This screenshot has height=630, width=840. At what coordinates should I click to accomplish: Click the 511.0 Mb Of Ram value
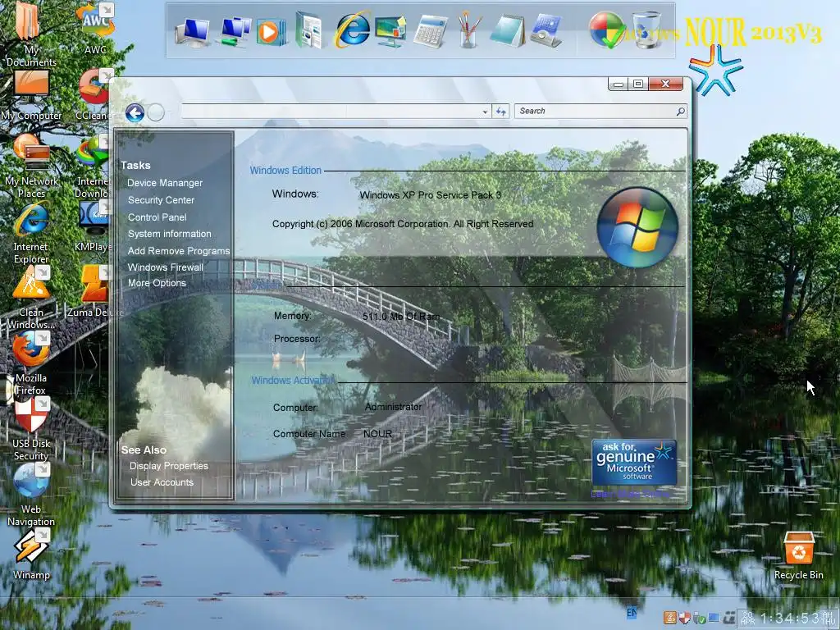(x=400, y=316)
